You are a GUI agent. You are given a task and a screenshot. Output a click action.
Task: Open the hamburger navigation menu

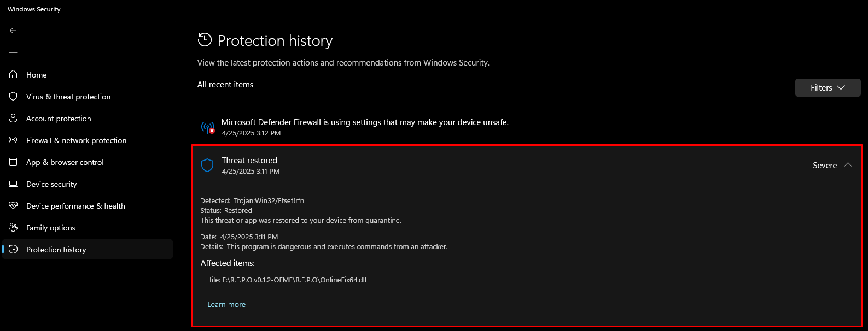tap(13, 52)
